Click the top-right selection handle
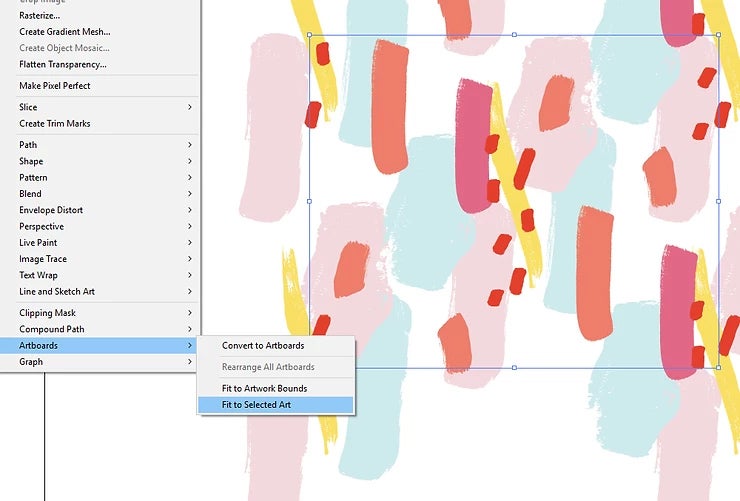Viewport: 740px width, 501px height. (x=718, y=35)
